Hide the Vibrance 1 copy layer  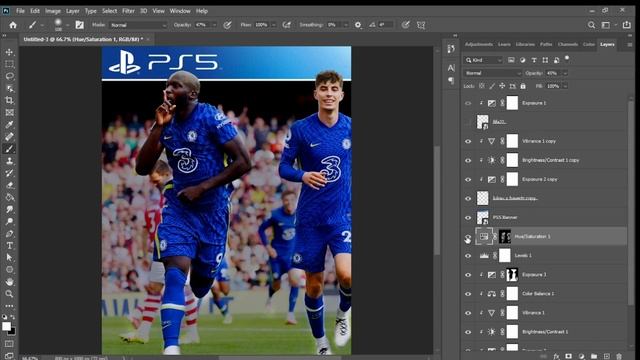click(468, 141)
